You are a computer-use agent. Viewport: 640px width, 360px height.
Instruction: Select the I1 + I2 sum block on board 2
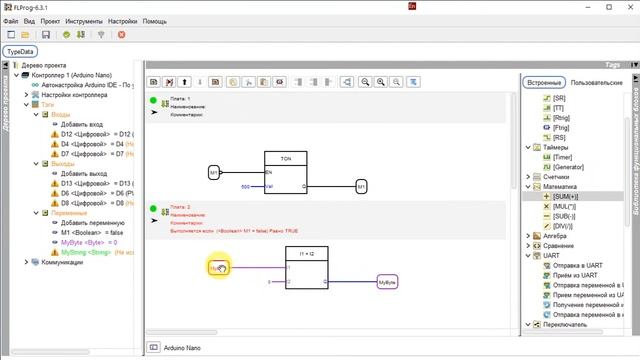(307, 267)
